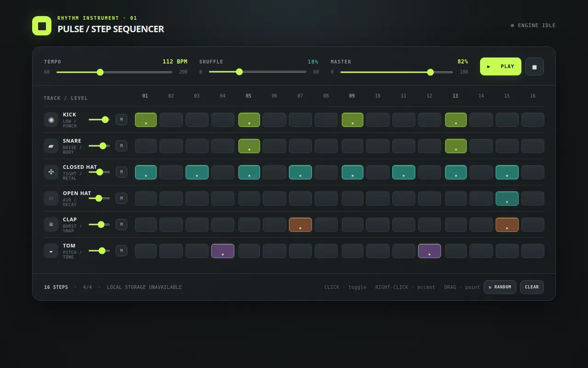The width and height of the screenshot is (588, 368).
Task: Clear the pattern with the Clear button
Action: [x=532, y=287]
